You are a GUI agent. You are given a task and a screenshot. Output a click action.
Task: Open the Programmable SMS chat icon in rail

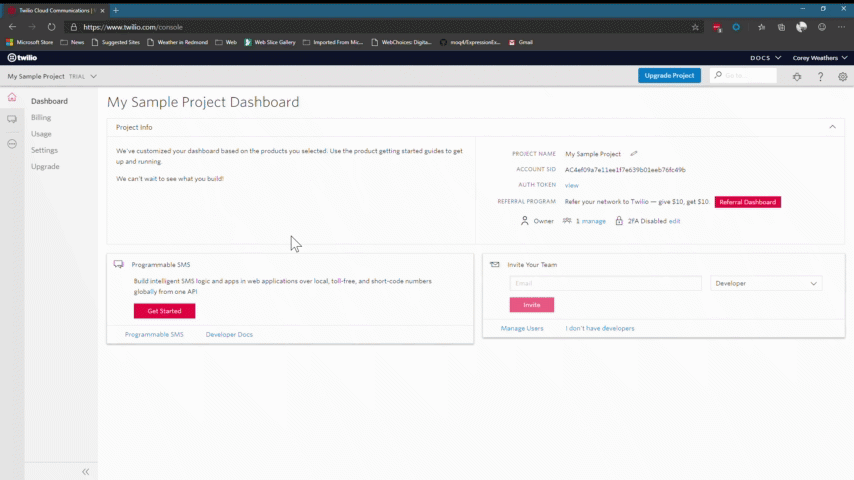coord(12,119)
